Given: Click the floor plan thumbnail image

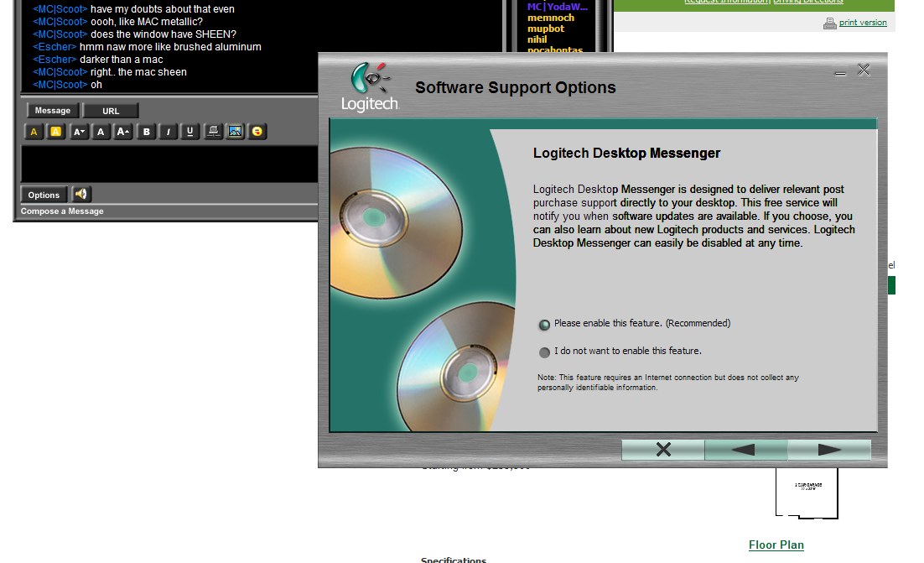Looking at the screenshot, I should click(807, 493).
